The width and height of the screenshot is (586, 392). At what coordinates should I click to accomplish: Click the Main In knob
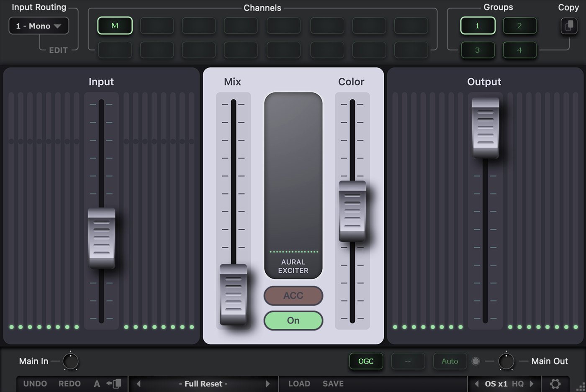click(70, 361)
